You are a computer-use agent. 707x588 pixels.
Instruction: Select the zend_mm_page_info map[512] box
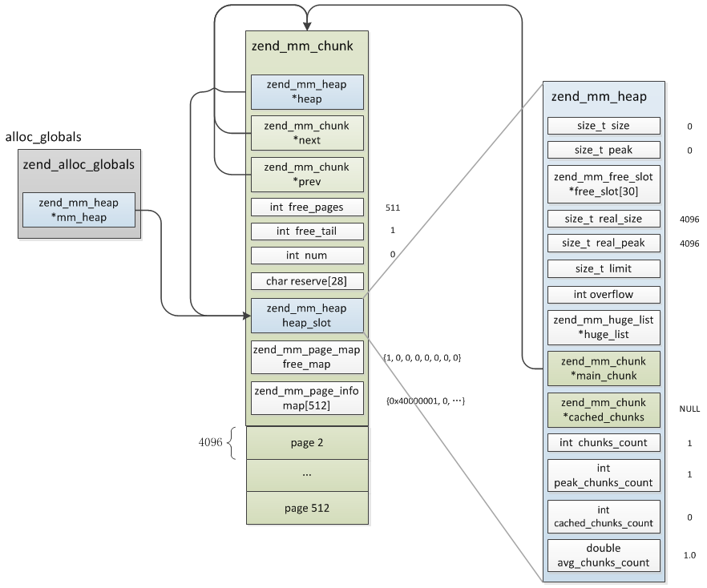306,398
